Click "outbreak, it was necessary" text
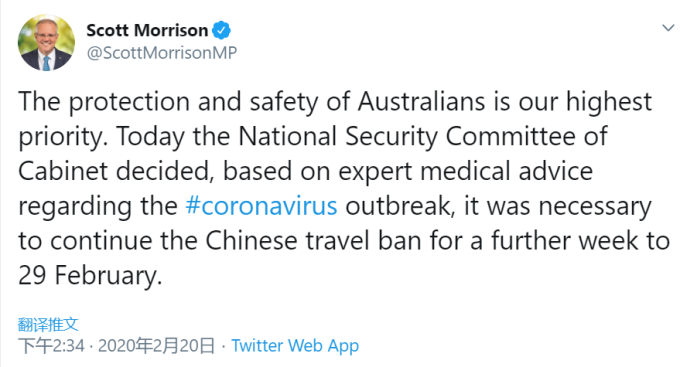 (x=498, y=206)
